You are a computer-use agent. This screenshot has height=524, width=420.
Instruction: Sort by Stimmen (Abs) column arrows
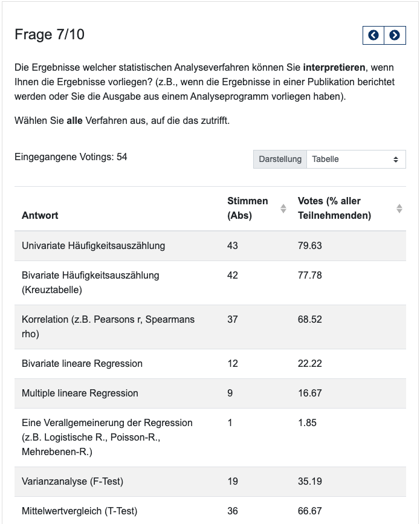283,209
